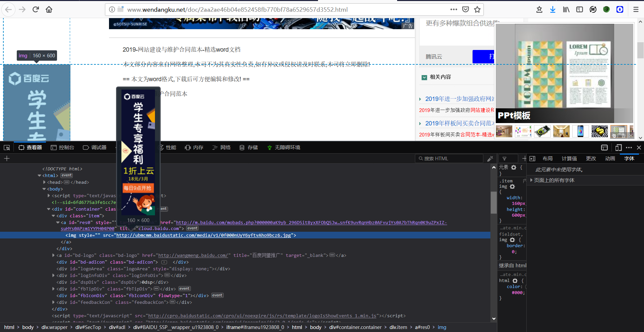This screenshot has height=332, width=644.
Task: Close the developer tools panel
Action: (x=639, y=148)
